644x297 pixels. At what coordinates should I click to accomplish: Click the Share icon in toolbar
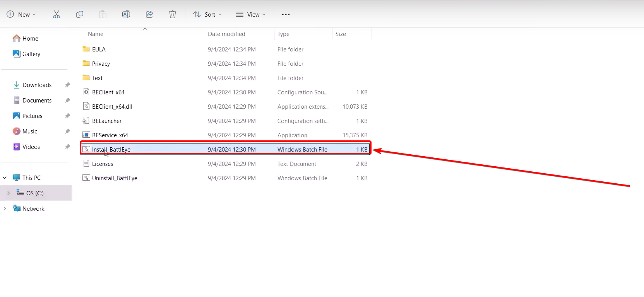[149, 14]
